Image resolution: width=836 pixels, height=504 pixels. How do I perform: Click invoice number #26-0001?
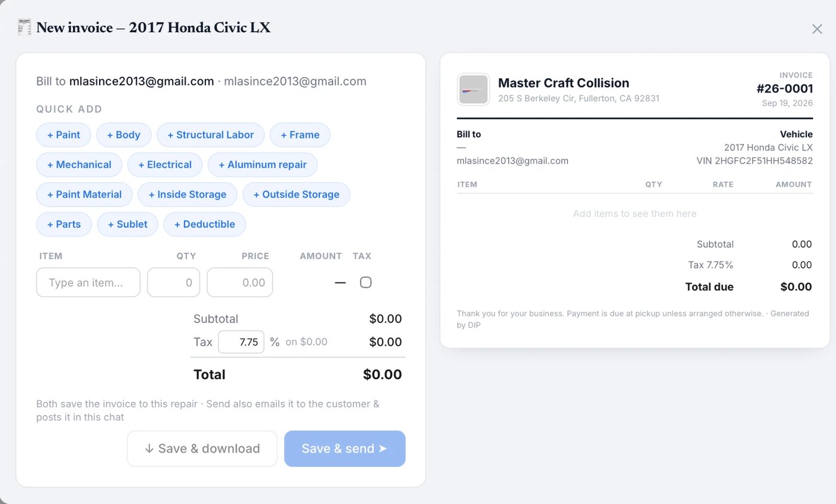point(785,89)
